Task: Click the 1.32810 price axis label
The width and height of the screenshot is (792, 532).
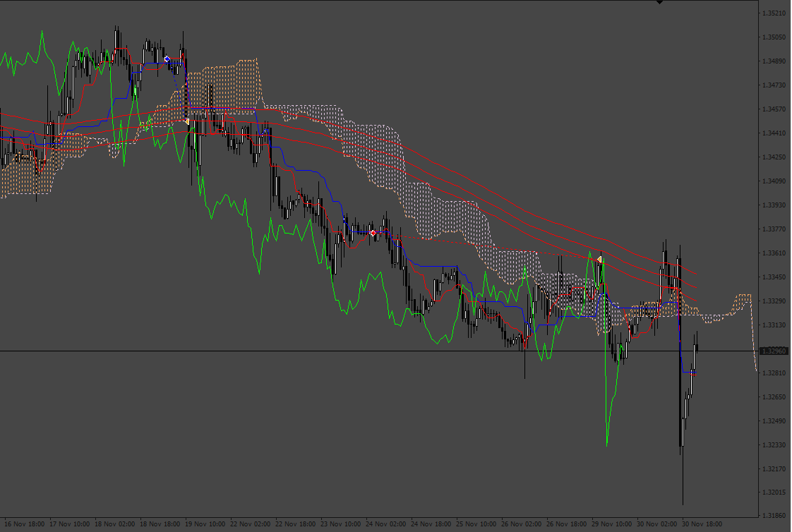Action: click(774, 373)
